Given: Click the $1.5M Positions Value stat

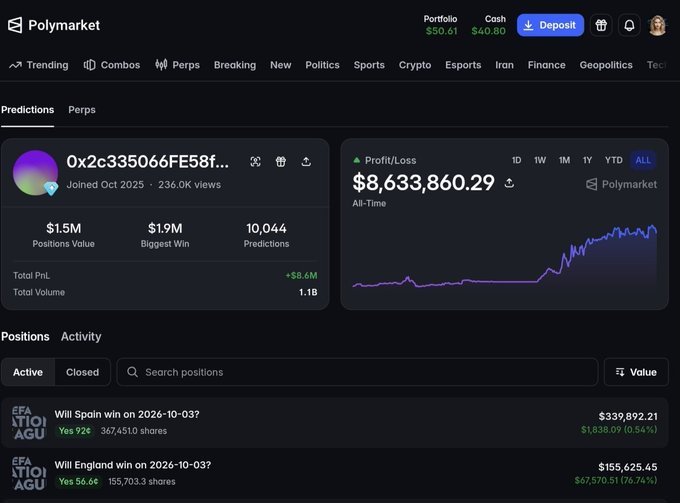Looking at the screenshot, I should (63, 235).
